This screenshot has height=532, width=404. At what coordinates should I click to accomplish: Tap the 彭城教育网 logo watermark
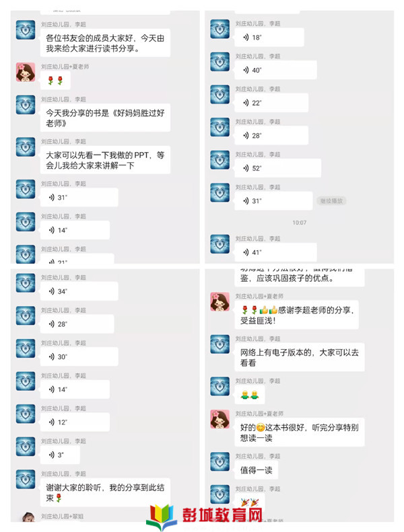pyautogui.click(x=205, y=517)
